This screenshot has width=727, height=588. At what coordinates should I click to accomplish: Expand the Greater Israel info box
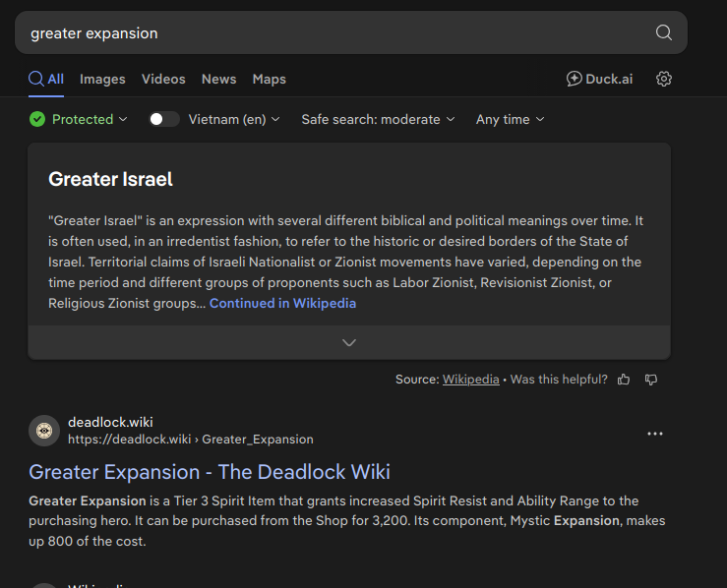(x=349, y=342)
